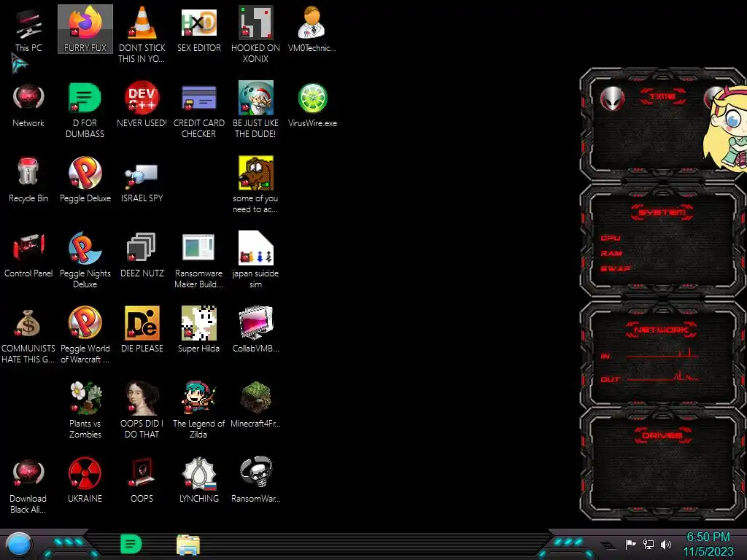Viewport: 747px width, 560px height.
Task: Launch the Firefox shortcut labeled FURRY FUX
Action: [x=85, y=29]
